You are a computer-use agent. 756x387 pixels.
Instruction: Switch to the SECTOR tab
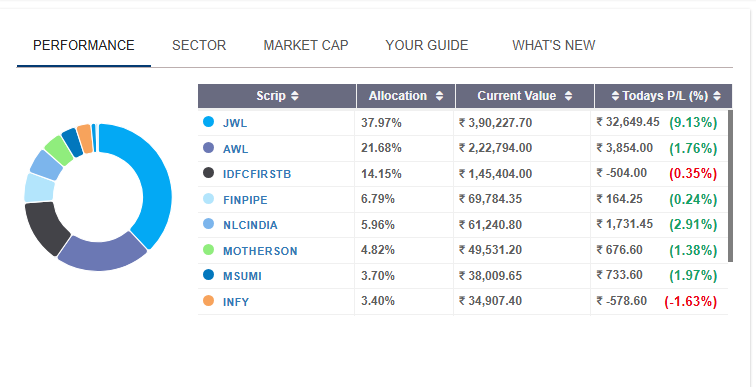(199, 45)
